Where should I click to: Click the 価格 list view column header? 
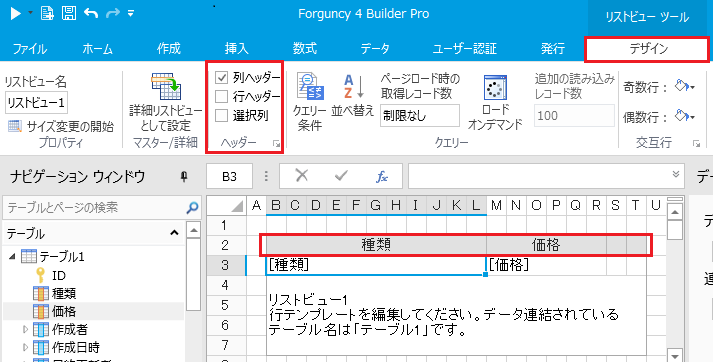click(x=546, y=245)
